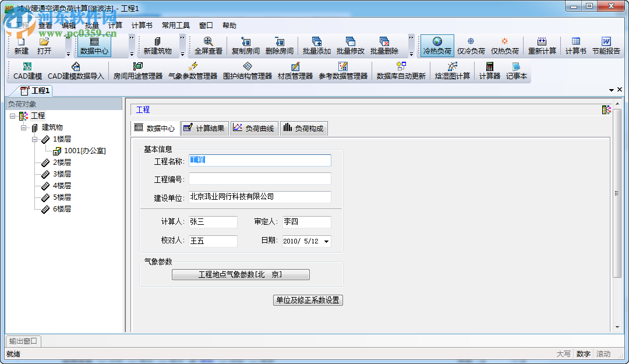This screenshot has width=629, height=364.
Task: Select the 仅冷负荷 cooling-only mode
Action: 471,46
